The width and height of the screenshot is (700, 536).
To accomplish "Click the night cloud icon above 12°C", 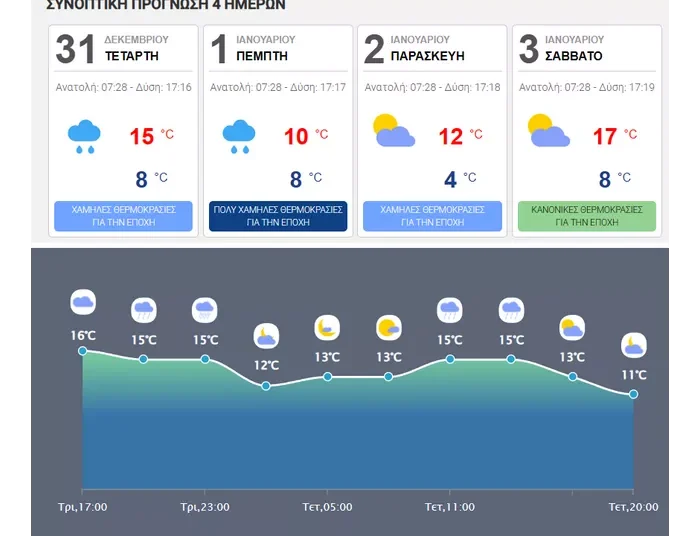I will click(x=266, y=335).
